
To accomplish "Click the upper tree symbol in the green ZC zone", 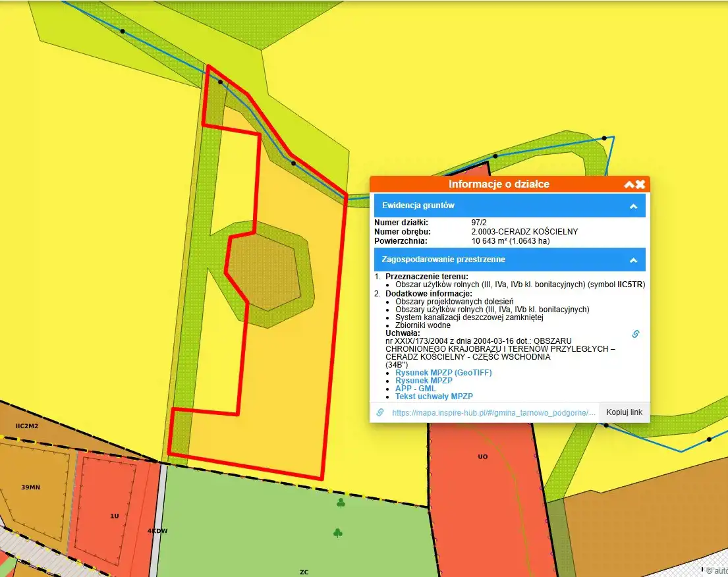I will tap(341, 504).
